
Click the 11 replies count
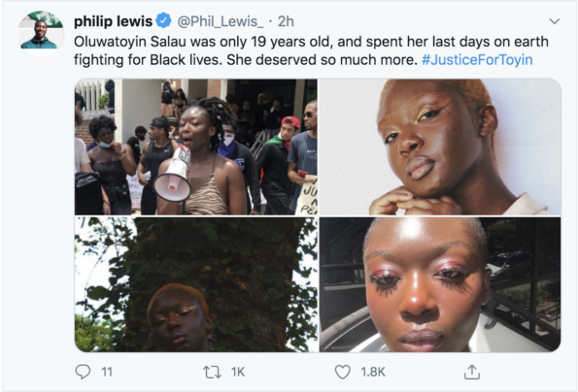coord(107,373)
